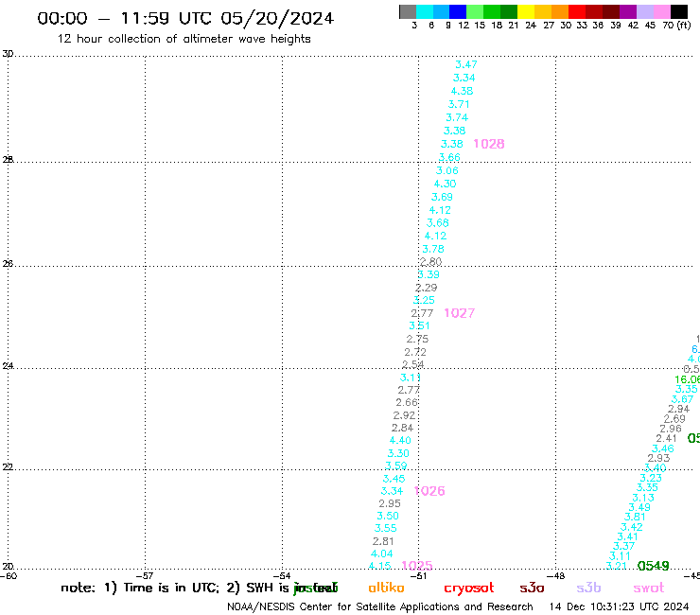Click the cyan 4.04 value
The width and height of the screenshot is (700, 615).
tap(382, 553)
